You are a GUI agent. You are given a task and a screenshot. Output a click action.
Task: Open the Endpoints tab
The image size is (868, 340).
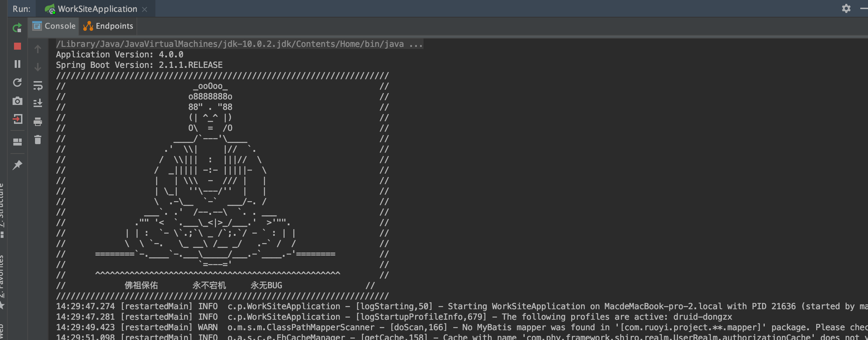[108, 26]
